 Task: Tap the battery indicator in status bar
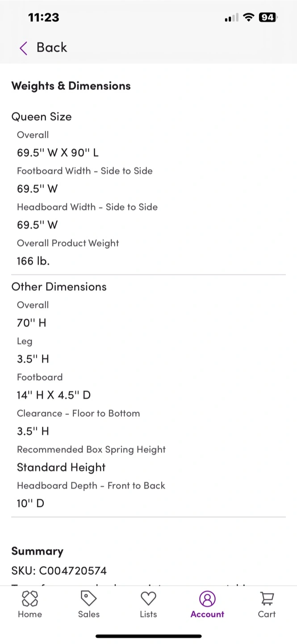click(x=268, y=17)
